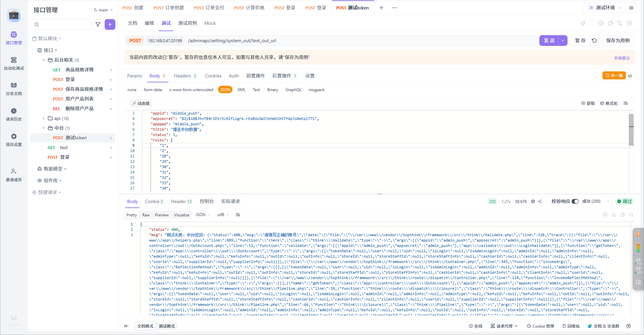
Task: Toggle the 校验响应 switch
Action: click(575, 201)
